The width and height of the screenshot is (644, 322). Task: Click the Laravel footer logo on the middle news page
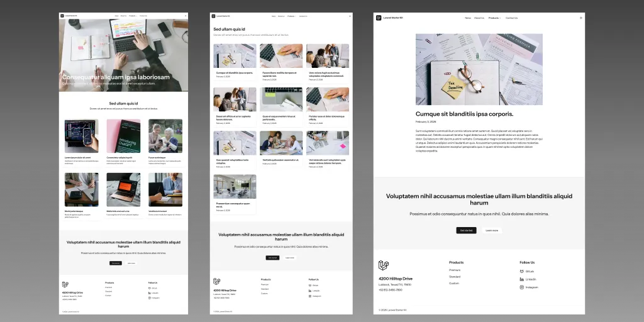pyautogui.click(x=216, y=281)
